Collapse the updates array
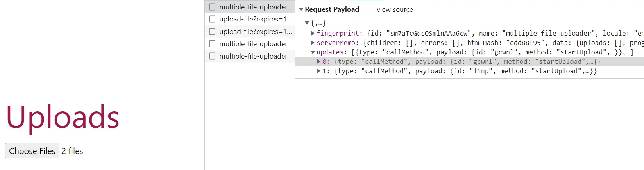Screen dimensions: 644x170 313,52
